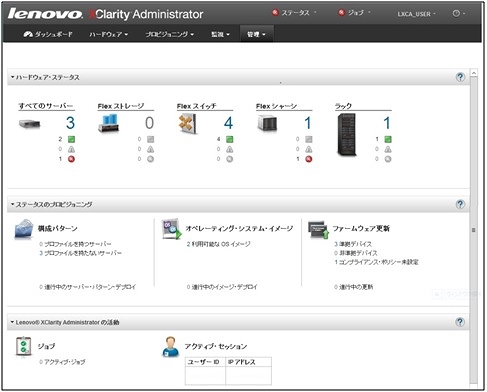The width and height of the screenshot is (487, 392).
Task: Click the IP アドレス column header
Action: (x=249, y=362)
